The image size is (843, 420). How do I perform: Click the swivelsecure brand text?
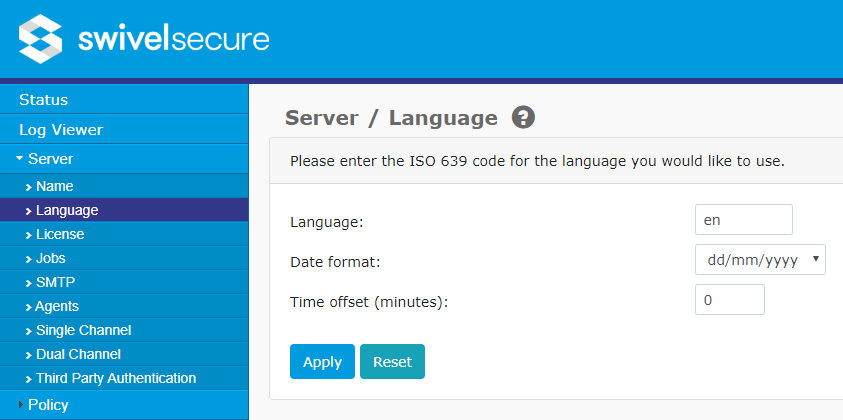(174, 39)
